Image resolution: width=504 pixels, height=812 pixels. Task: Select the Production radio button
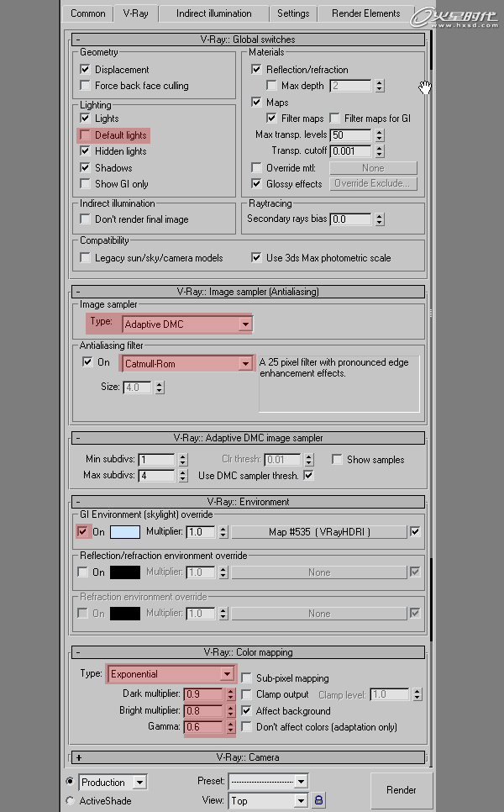pyautogui.click(x=70, y=781)
